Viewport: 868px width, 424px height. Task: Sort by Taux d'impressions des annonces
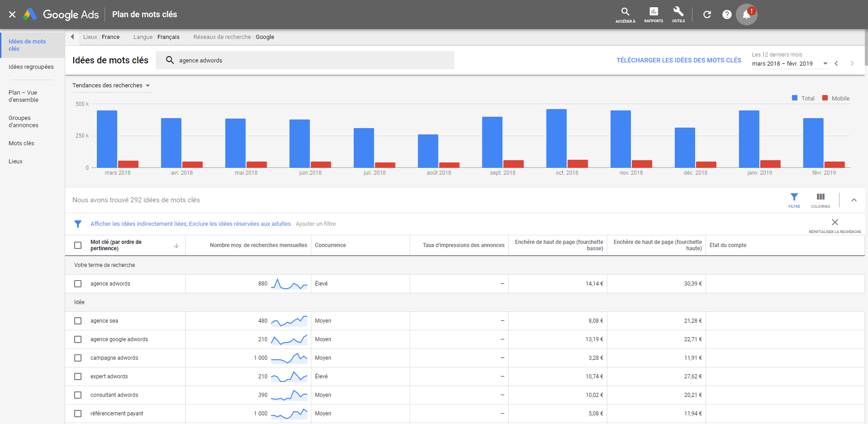(463, 245)
